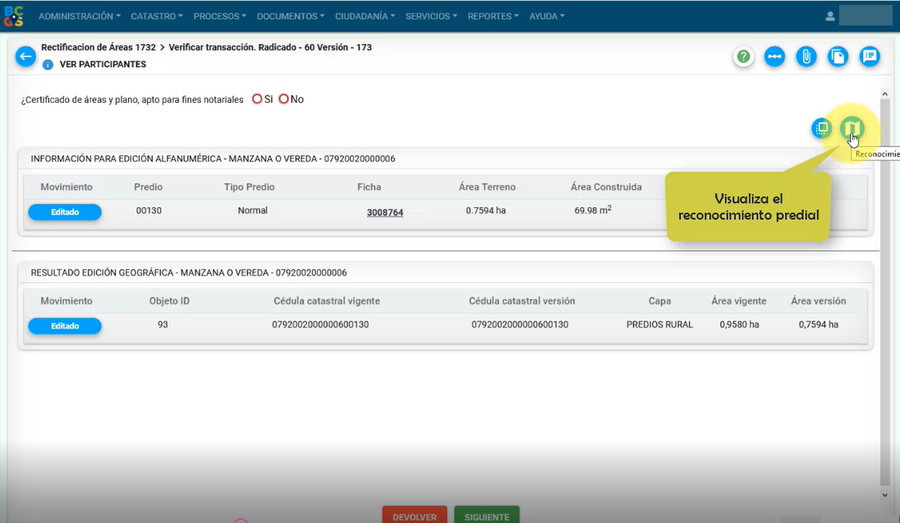Image resolution: width=900 pixels, height=523 pixels.
Task: Select the No radio option
Action: [x=284, y=99]
